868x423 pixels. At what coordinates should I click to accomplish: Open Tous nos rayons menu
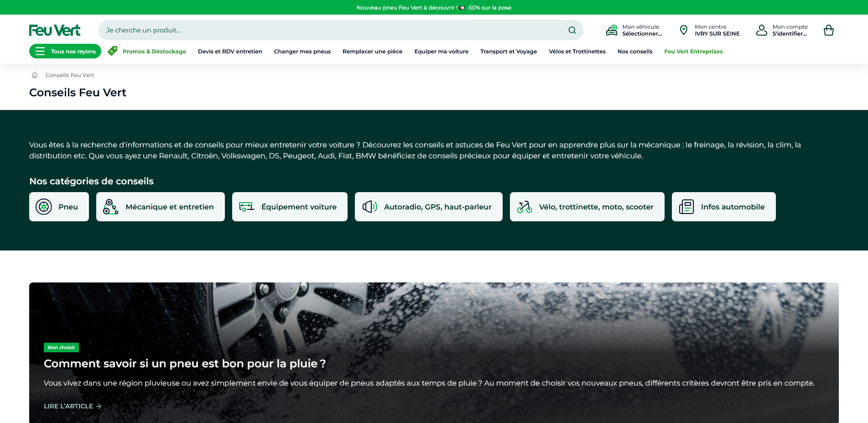(65, 51)
